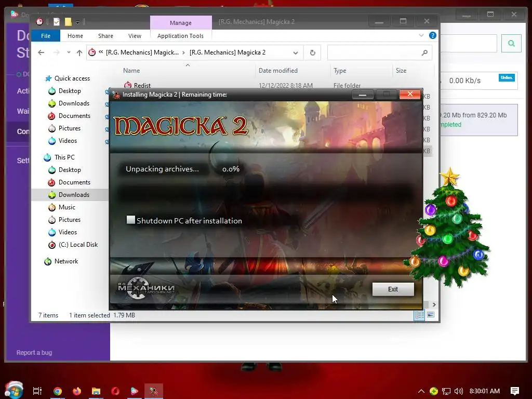532x399 pixels.
Task: Click the Explorer search box
Action: (379, 52)
